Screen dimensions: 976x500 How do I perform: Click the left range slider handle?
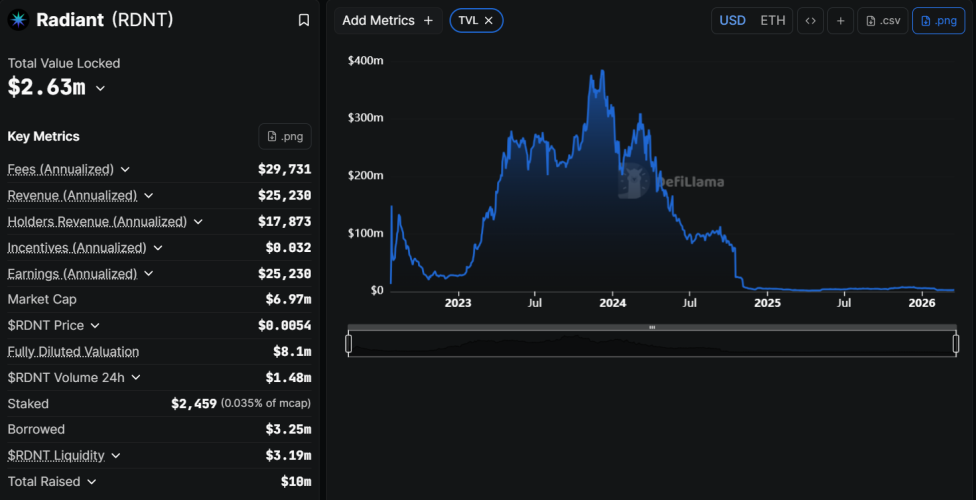coord(348,344)
